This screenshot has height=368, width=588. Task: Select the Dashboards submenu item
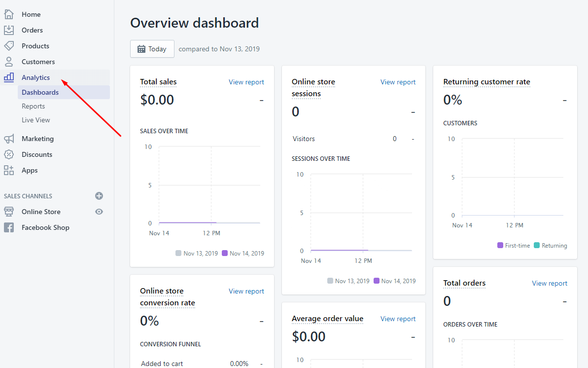40,92
